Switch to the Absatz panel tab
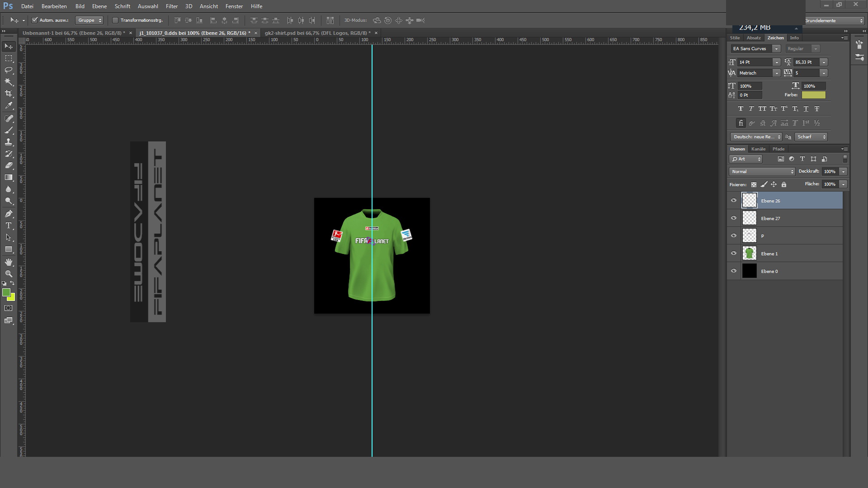This screenshot has width=868, height=488. coord(754,38)
